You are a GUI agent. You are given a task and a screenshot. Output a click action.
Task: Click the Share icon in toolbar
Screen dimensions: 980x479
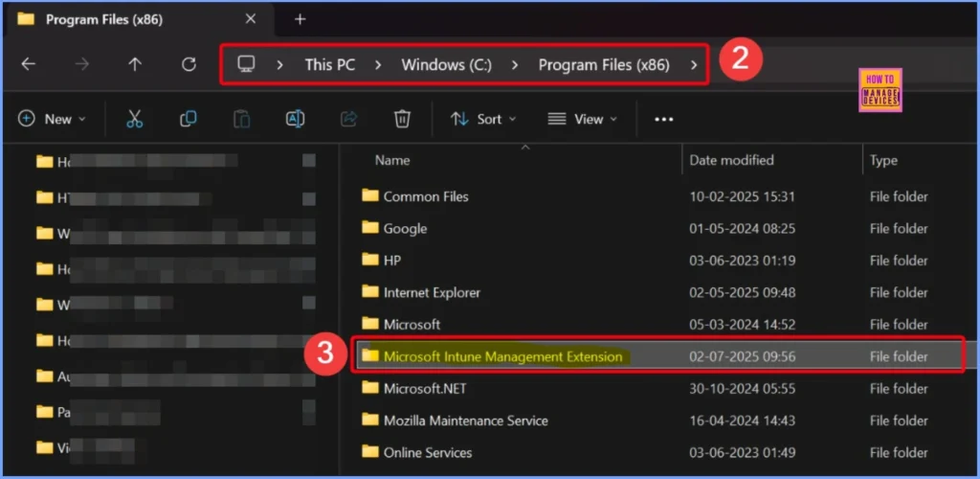point(348,119)
